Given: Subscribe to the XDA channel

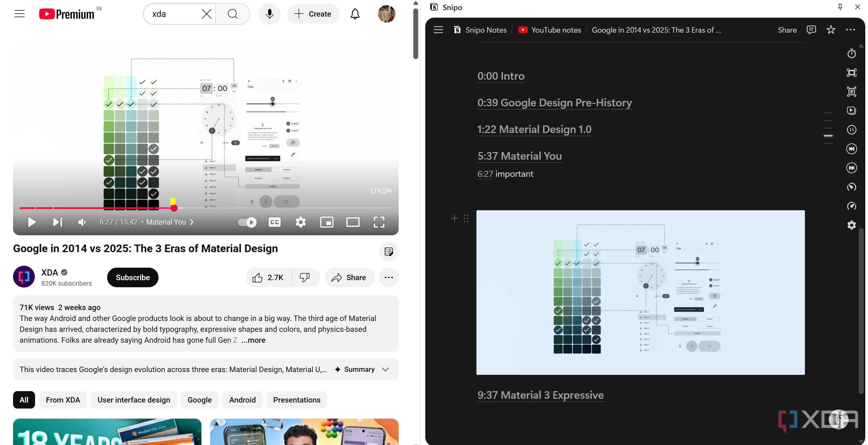Looking at the screenshot, I should coord(133,277).
